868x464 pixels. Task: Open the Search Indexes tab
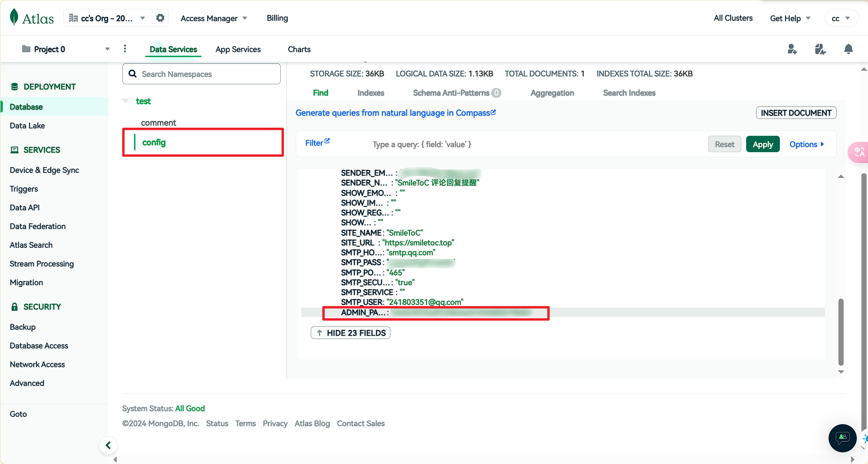point(629,93)
